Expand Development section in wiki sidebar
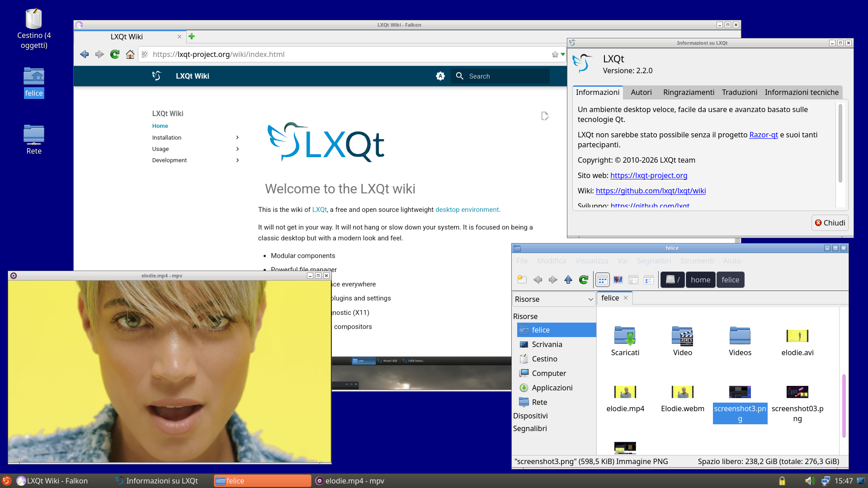The width and height of the screenshot is (868, 488). (x=237, y=160)
